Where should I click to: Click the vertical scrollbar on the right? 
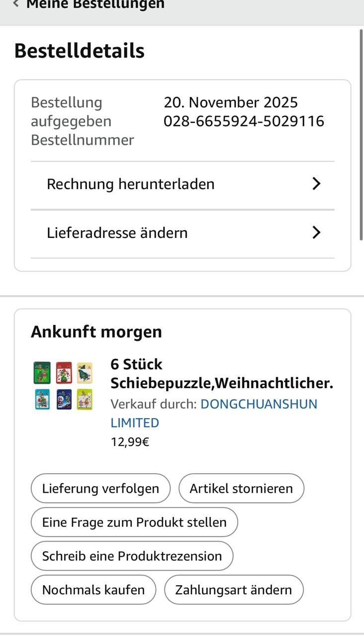[361, 134]
